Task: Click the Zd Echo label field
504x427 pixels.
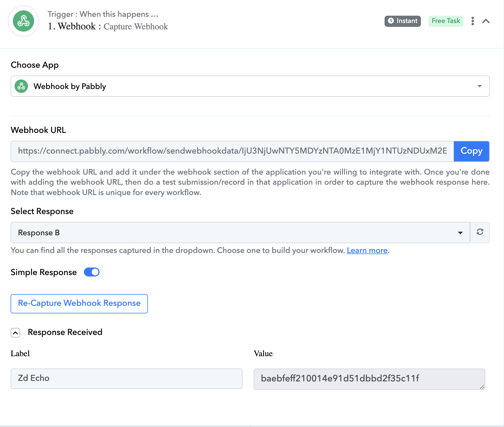Action: pyautogui.click(x=126, y=379)
